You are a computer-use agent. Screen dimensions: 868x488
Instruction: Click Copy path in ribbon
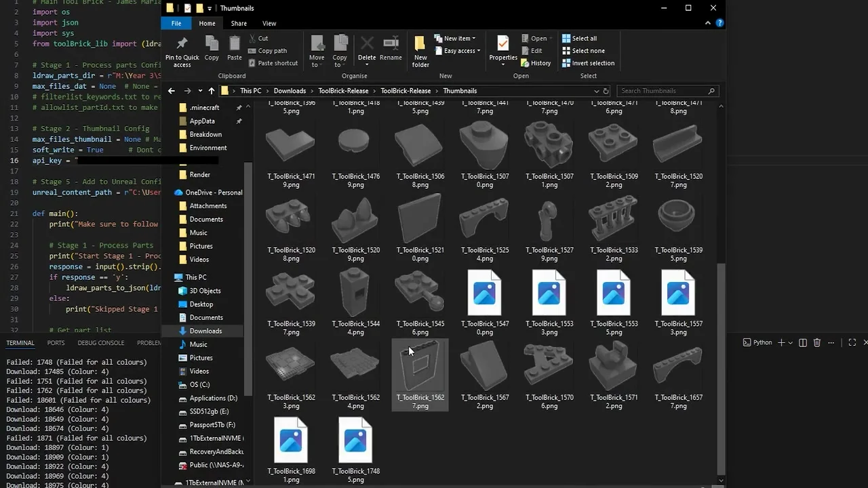pos(267,51)
